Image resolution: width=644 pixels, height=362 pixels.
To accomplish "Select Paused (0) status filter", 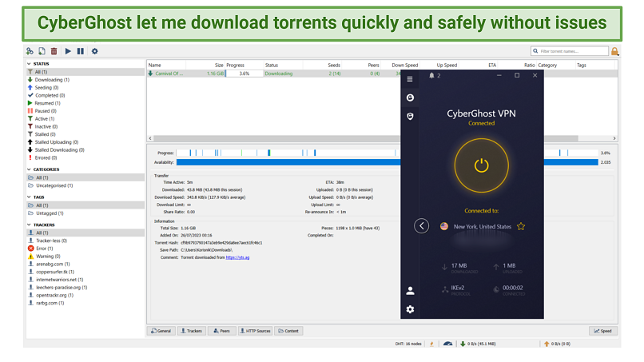I will point(42,111).
